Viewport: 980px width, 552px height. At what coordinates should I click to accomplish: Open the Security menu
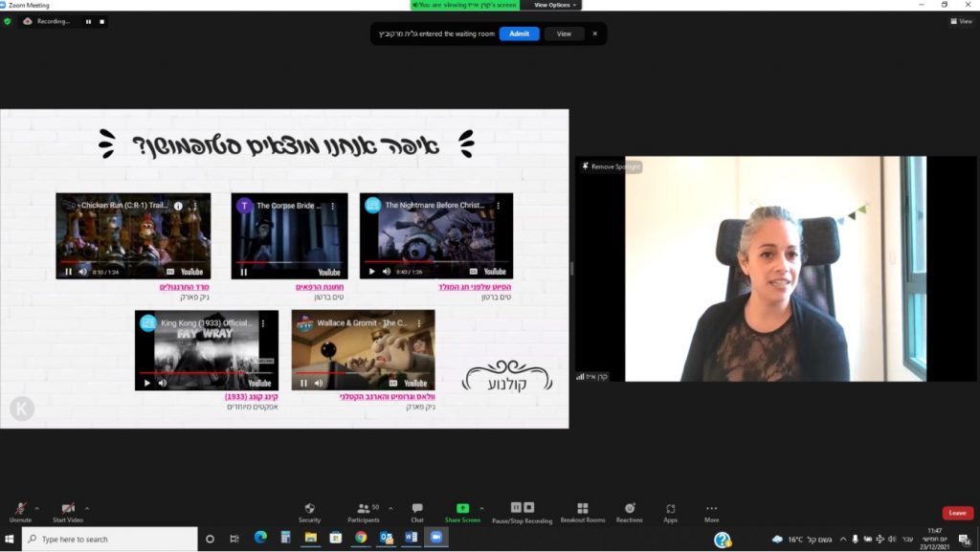(x=309, y=512)
